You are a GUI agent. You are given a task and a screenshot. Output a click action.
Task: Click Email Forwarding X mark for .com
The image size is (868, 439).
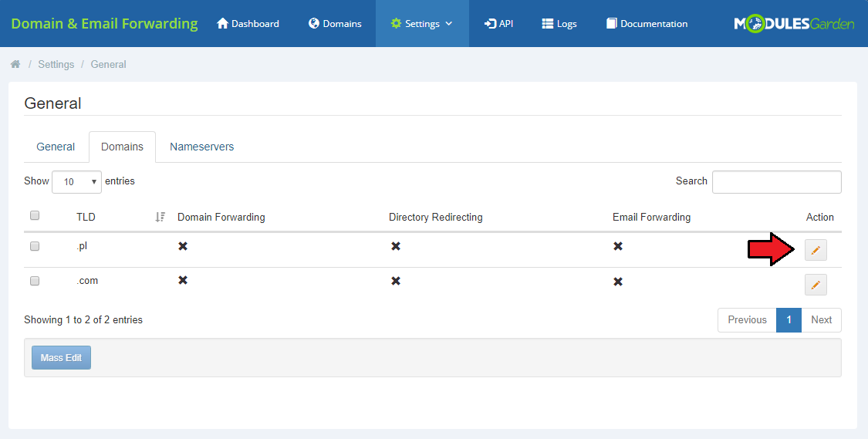coord(618,282)
